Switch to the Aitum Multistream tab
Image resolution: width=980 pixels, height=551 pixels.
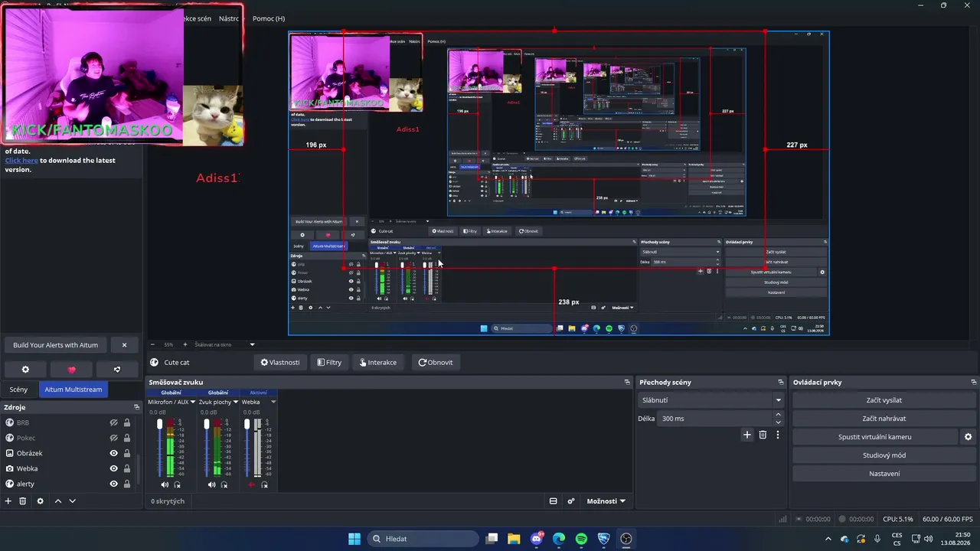point(73,390)
